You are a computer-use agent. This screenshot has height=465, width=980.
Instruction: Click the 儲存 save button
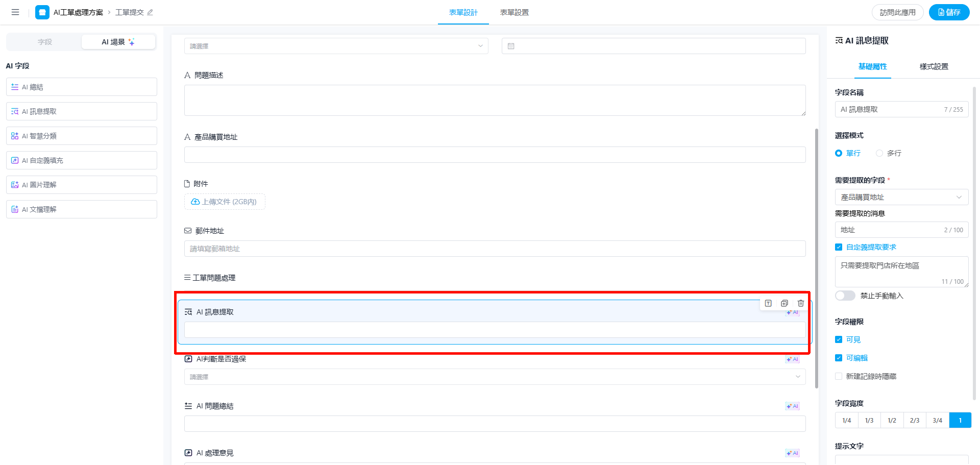pos(949,12)
